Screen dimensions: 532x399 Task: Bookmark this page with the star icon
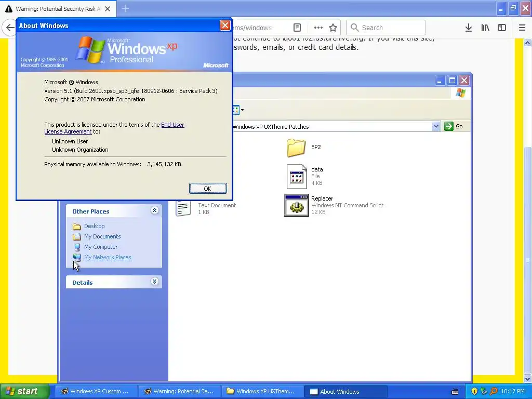[x=333, y=28]
